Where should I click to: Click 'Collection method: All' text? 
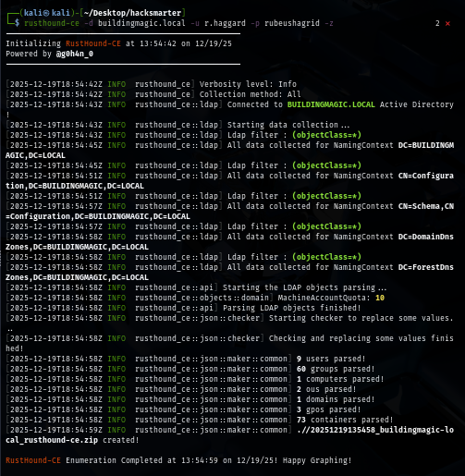click(x=250, y=94)
